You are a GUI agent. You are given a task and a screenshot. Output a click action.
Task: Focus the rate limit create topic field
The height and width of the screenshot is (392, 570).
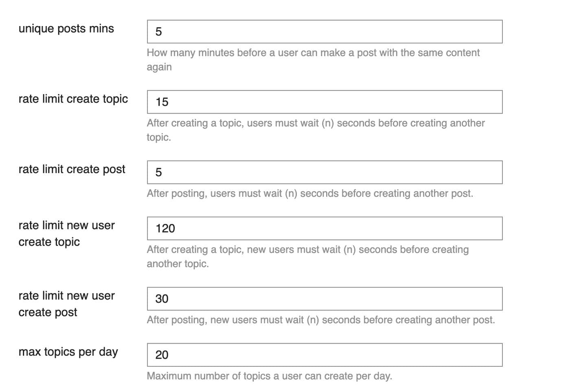(x=324, y=102)
